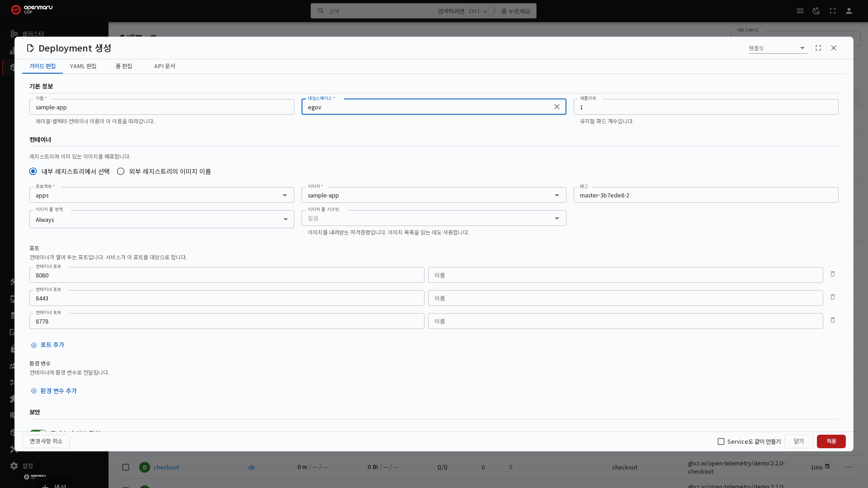Open the project dropdown showing apps
868x488 pixels.
coord(162,195)
